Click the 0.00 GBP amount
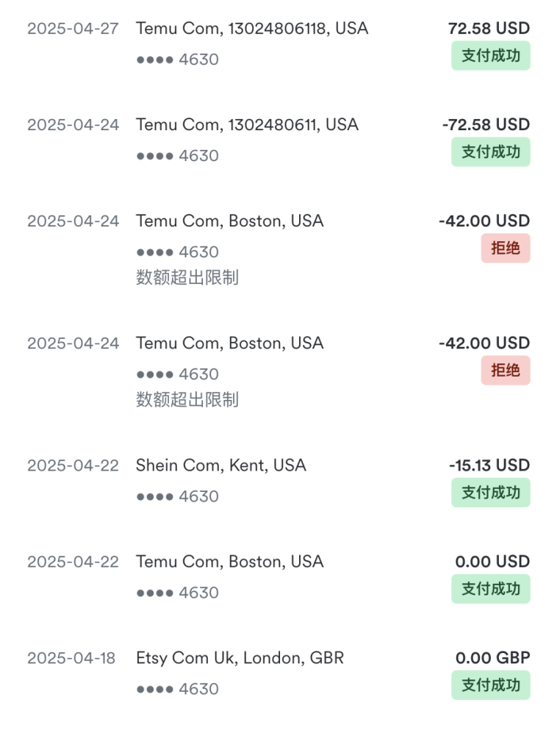Image resolution: width=560 pixels, height=753 pixels. [492, 658]
